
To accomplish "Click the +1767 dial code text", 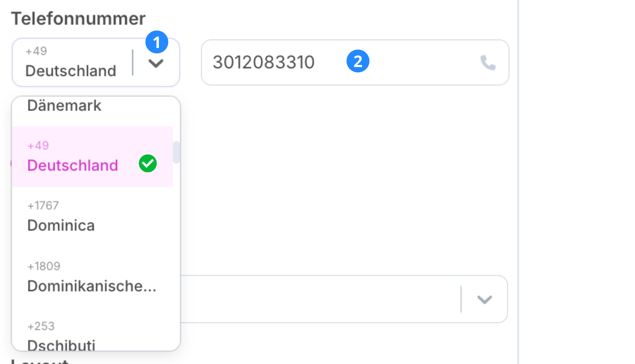I will click(43, 205).
